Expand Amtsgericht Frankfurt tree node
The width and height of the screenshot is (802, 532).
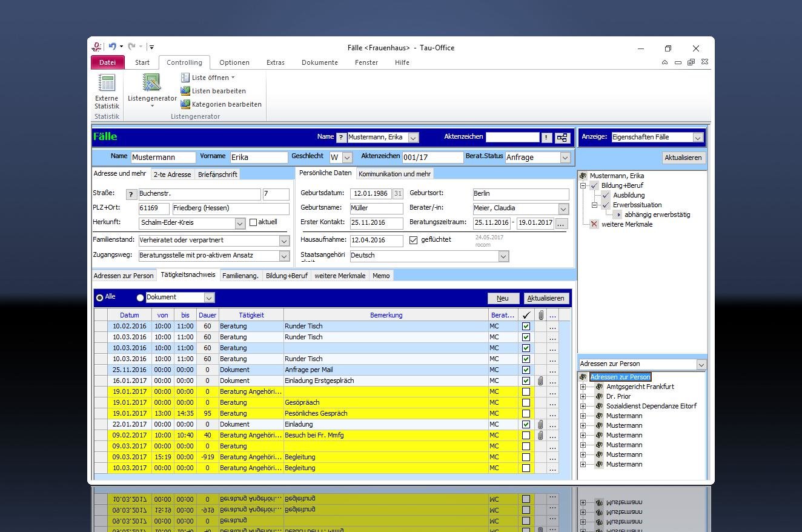click(583, 387)
